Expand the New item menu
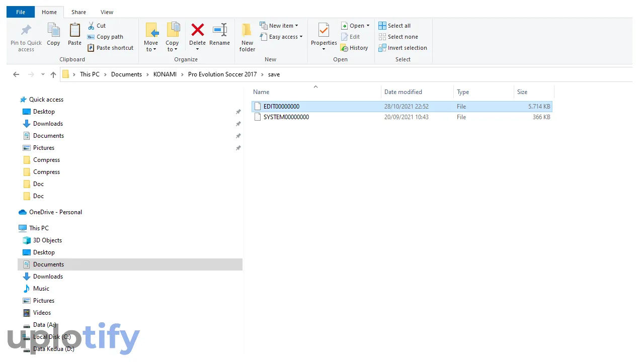The height and width of the screenshot is (362, 644). tap(279, 26)
